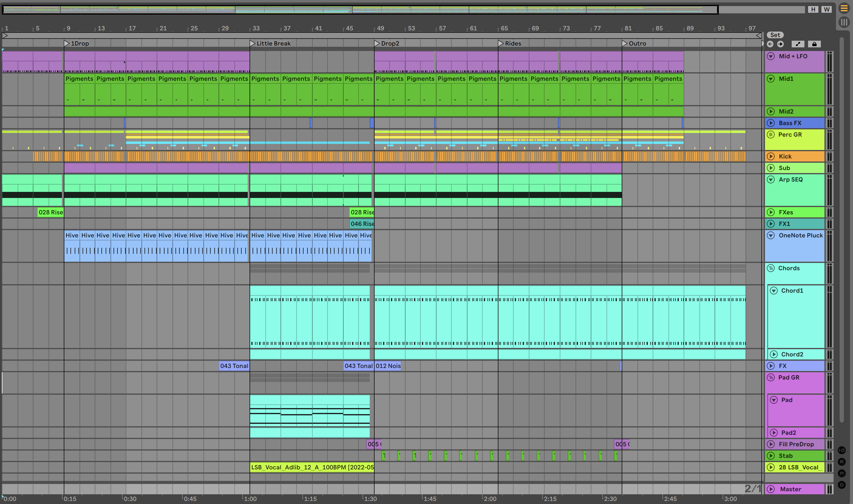Jump to next locator arrow
The width and height of the screenshot is (853, 504).
pyautogui.click(x=780, y=44)
